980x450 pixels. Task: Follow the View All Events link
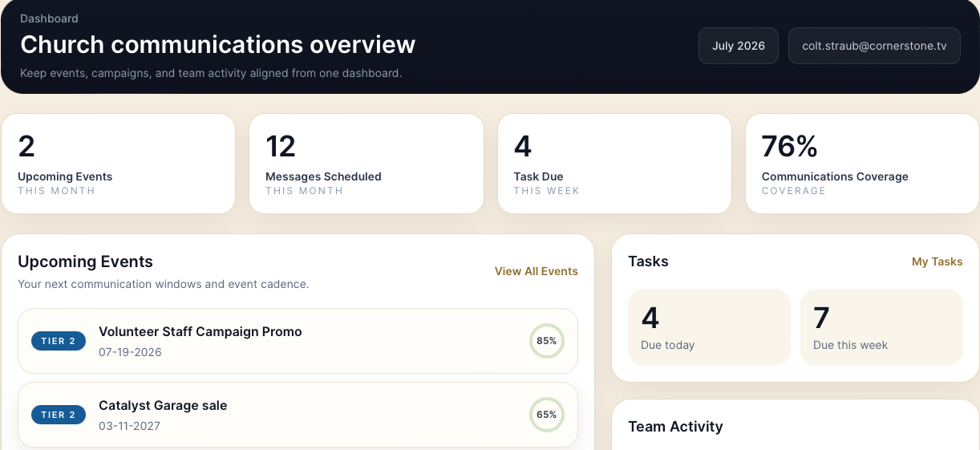coord(537,271)
